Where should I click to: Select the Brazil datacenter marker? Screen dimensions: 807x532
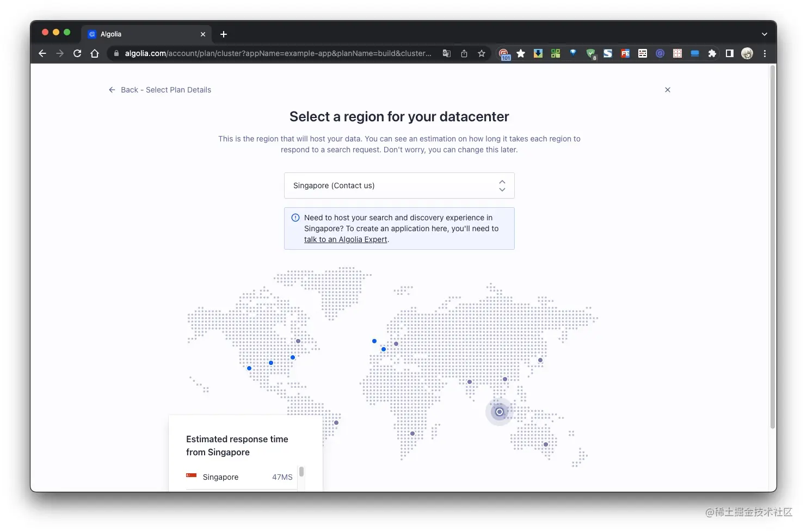tap(336, 423)
